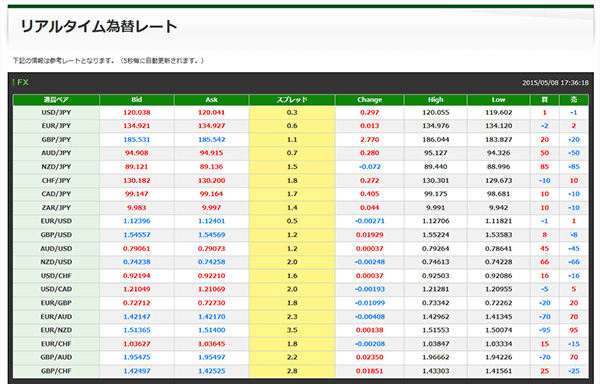600x384 pixels.
Task: Select the ZAR/JPY currency pair label
Action: (56, 208)
